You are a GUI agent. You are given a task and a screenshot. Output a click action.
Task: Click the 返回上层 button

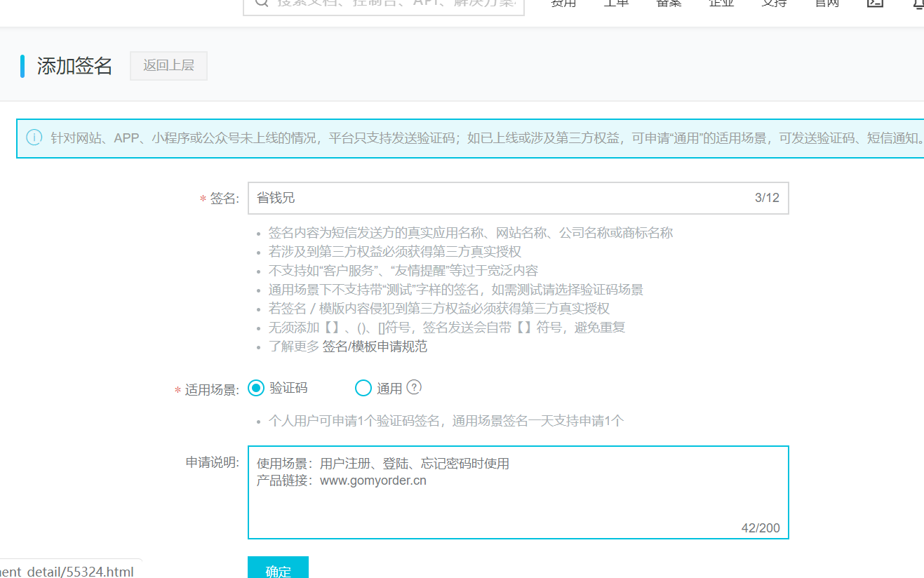pos(168,66)
